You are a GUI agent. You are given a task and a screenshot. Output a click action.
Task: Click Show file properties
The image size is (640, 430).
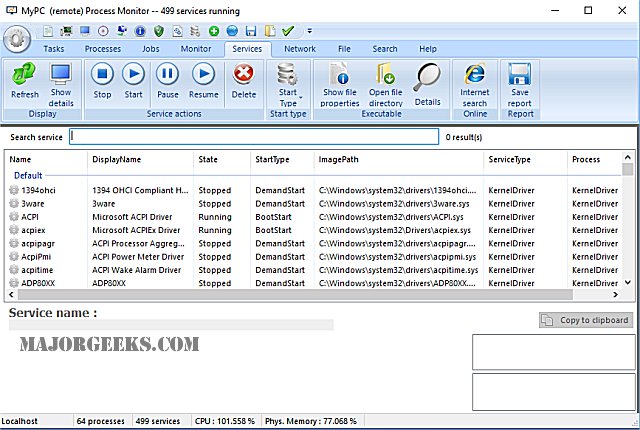[340, 85]
